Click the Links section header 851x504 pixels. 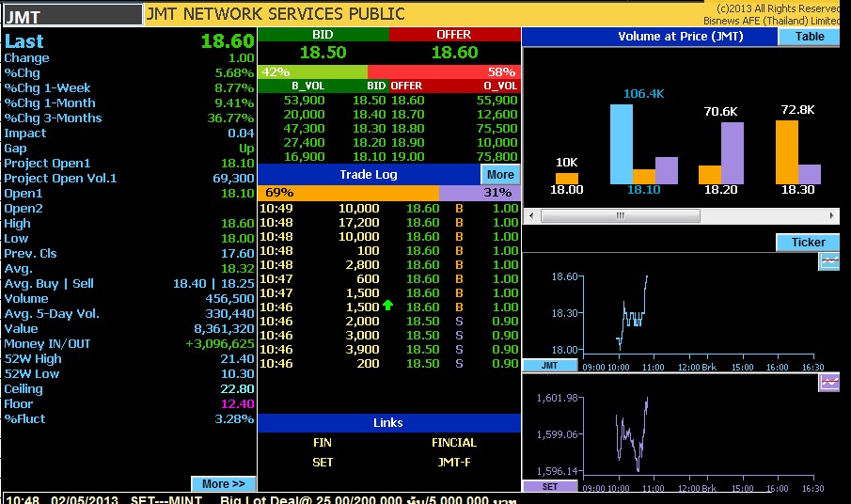388,422
